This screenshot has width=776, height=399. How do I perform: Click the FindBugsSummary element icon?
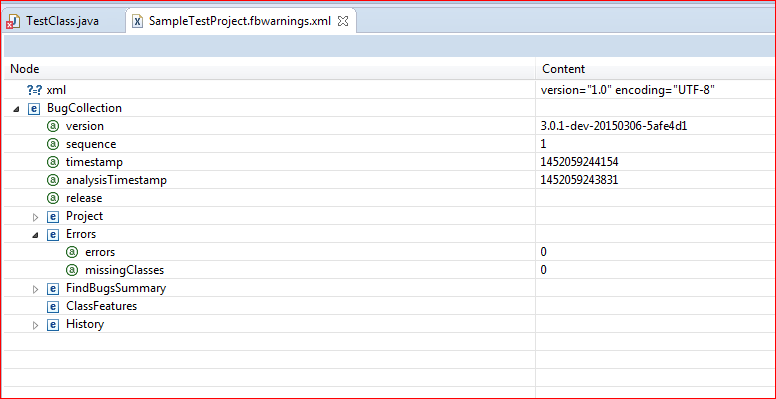pos(52,288)
